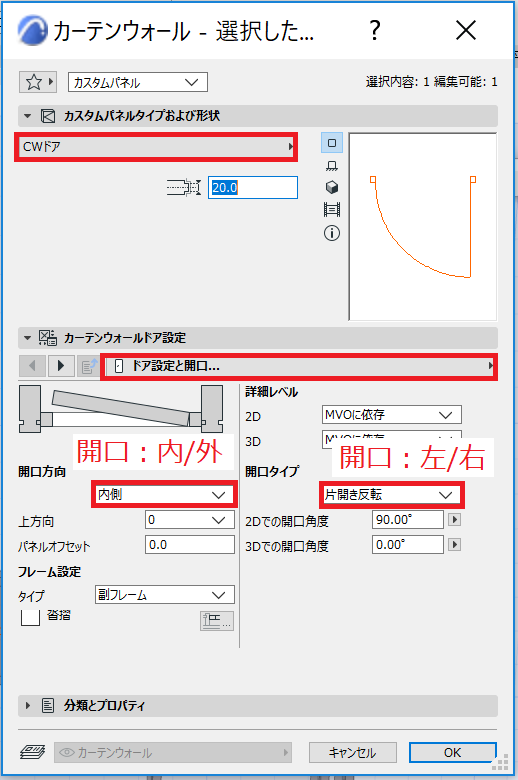Click the フレーム設定 heading
Viewport: 518px width, 780px height.
[50, 572]
